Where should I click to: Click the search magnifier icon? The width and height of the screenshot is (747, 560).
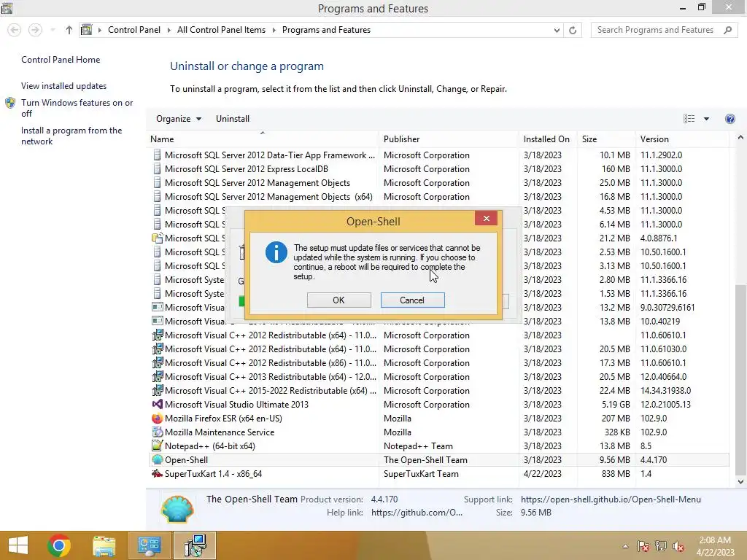coord(727,30)
